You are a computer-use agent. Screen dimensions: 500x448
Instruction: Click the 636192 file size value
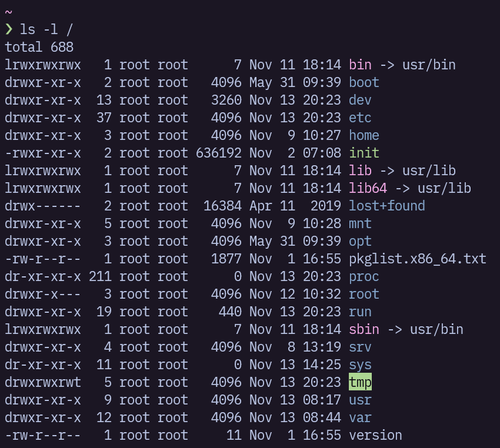tap(218, 153)
